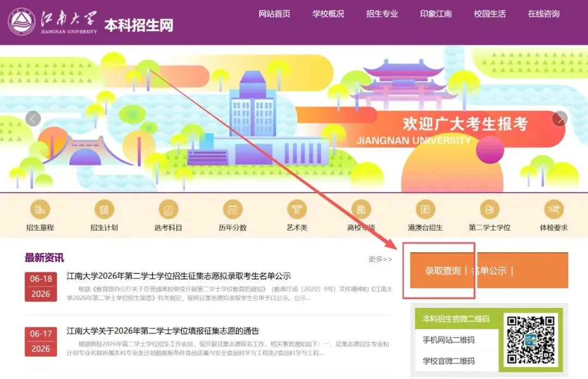
Task: Show previous banner slide arrow
Action: click(33, 119)
